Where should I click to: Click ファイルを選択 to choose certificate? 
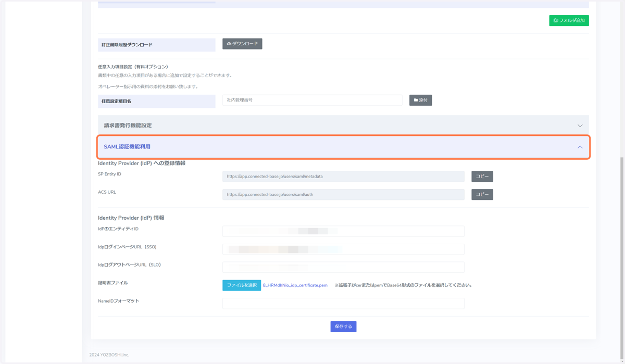click(242, 285)
